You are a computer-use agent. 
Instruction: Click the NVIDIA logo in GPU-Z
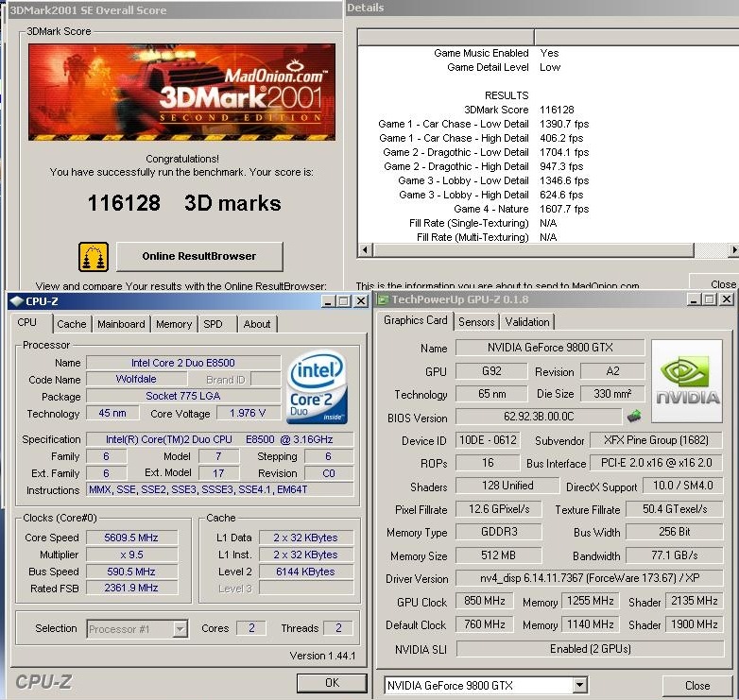687,381
